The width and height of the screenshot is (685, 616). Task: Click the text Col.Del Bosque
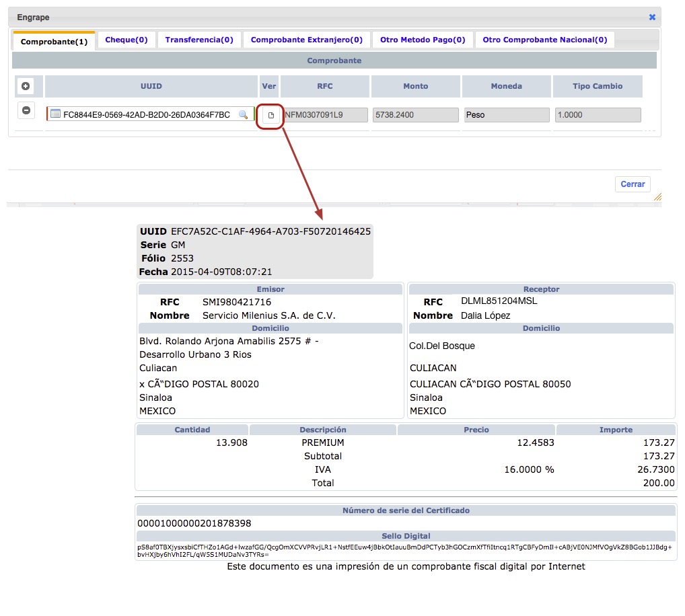(441, 346)
